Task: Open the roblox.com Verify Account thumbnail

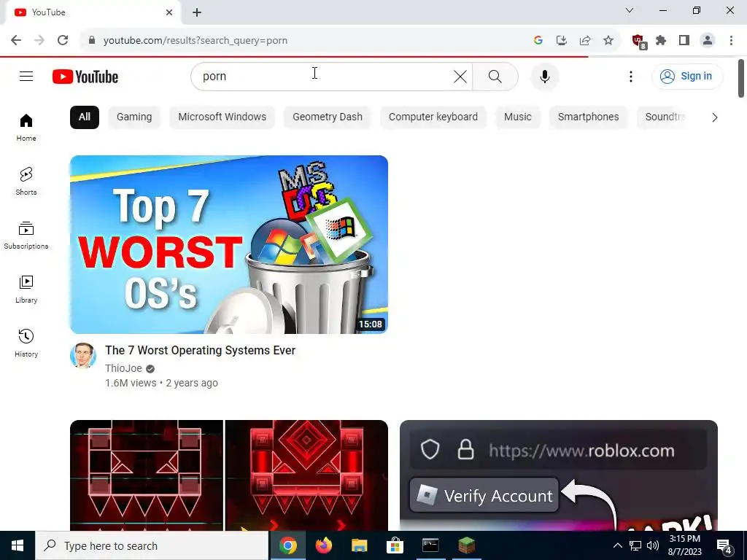Action: (558, 475)
